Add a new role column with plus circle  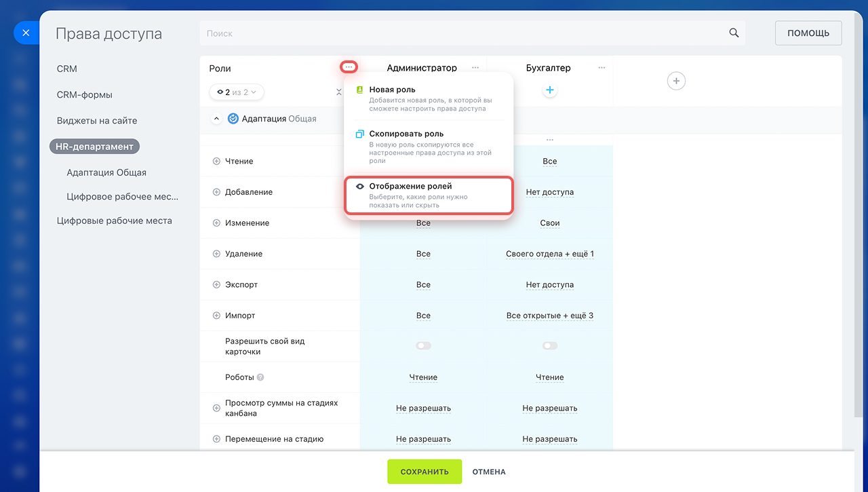pos(676,81)
